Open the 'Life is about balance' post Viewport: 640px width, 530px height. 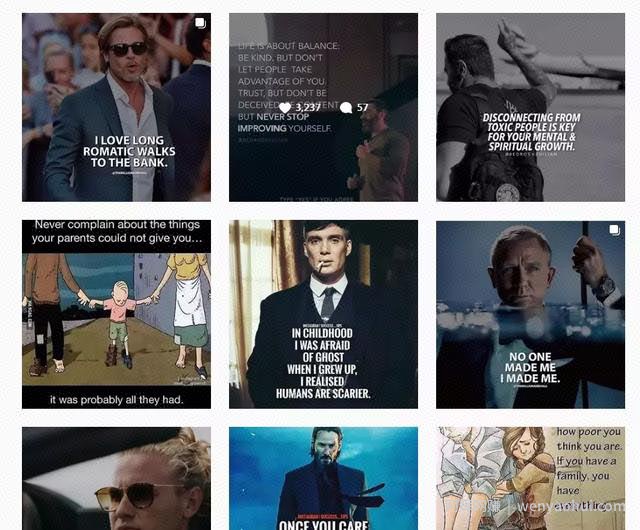[323, 107]
